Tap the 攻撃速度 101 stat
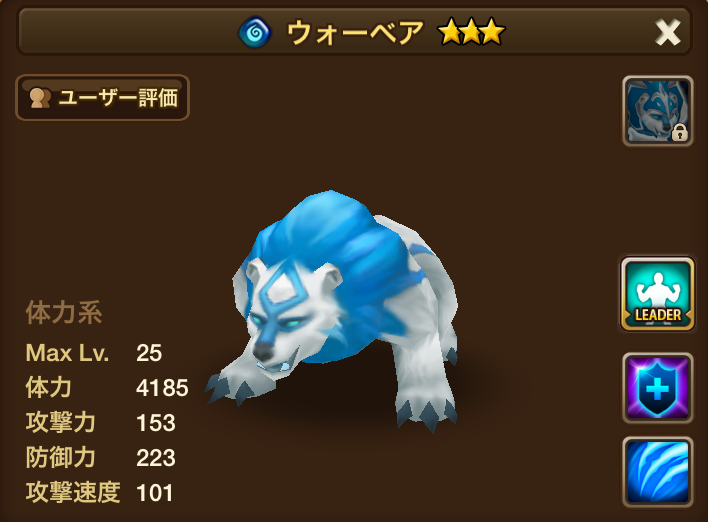The image size is (708, 522). 99,492
